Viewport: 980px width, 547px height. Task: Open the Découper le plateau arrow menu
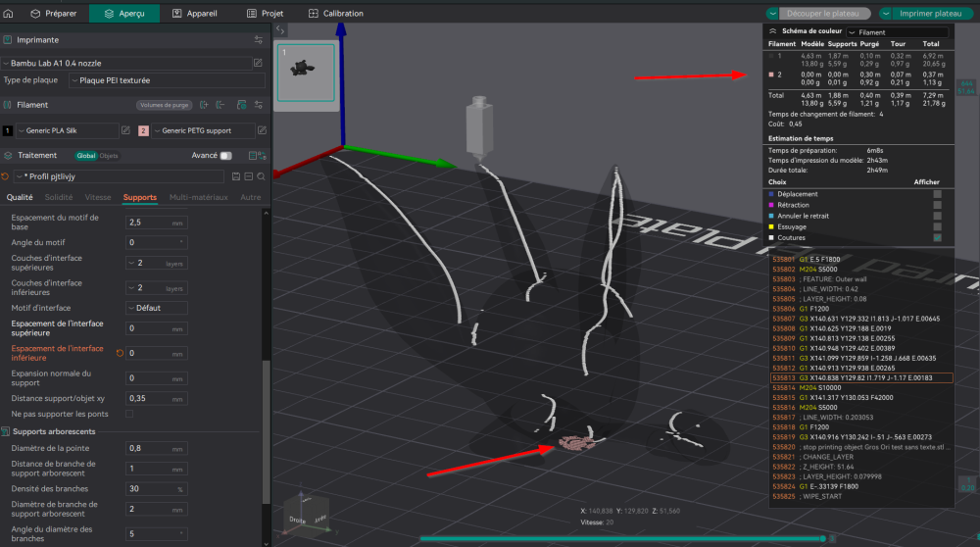773,13
